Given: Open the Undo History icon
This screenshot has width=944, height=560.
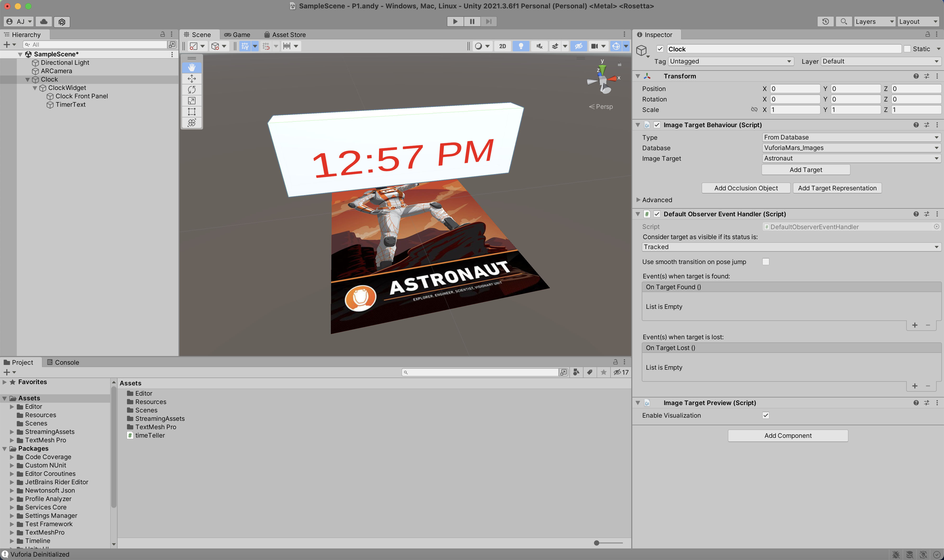Looking at the screenshot, I should 825,21.
